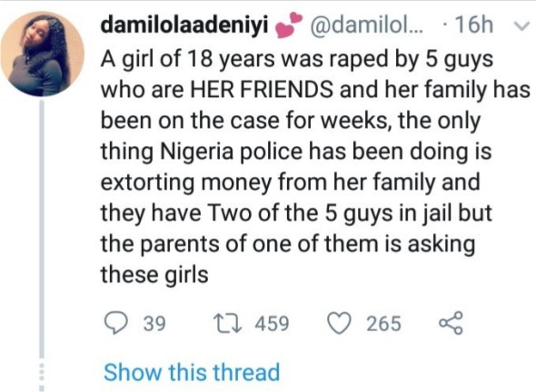Retweet using the retweet arrows icon

click(227, 323)
